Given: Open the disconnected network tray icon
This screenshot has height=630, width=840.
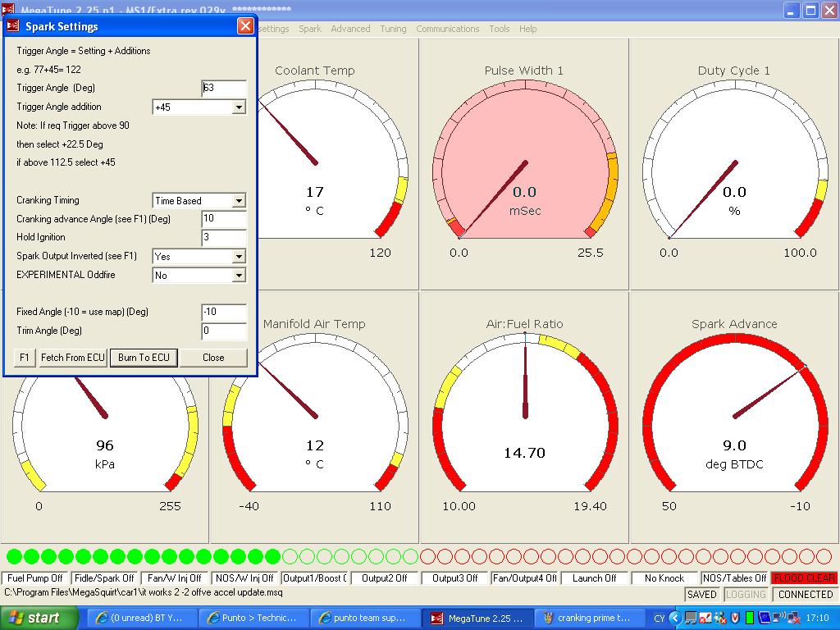Looking at the screenshot, I should [x=792, y=619].
